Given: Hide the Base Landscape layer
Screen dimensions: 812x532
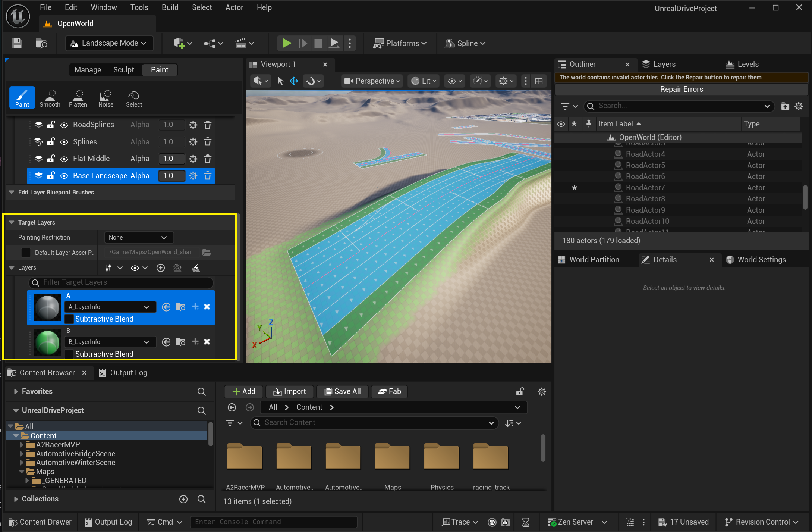Looking at the screenshot, I should tap(64, 176).
